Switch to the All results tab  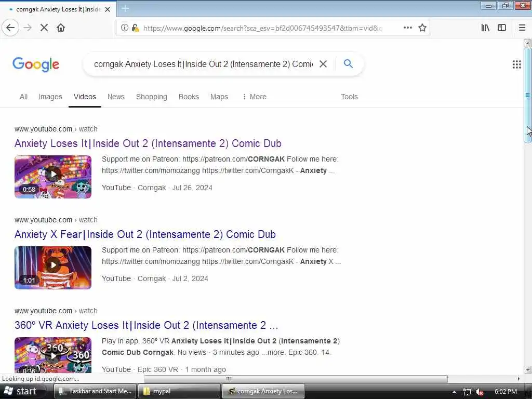tap(23, 97)
